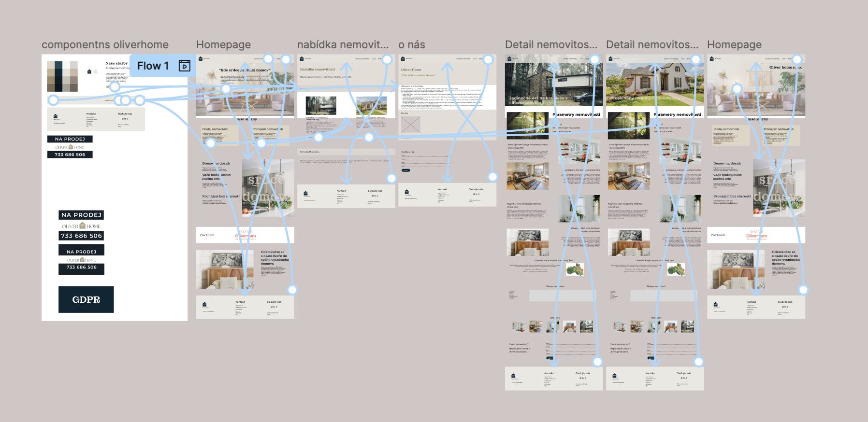868x422 pixels.
Task: Click the rightmost Homepage frame title
Action: pos(734,45)
